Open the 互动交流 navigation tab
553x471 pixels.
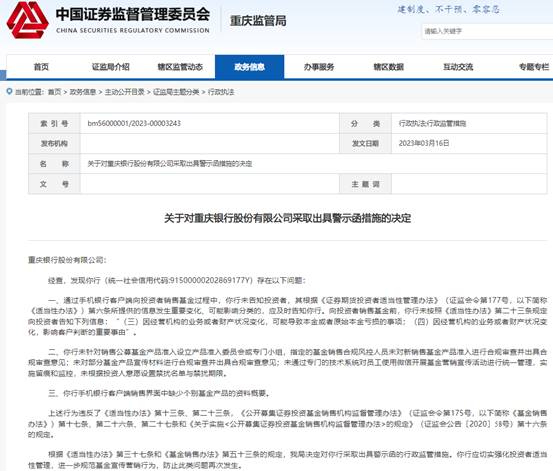point(458,67)
